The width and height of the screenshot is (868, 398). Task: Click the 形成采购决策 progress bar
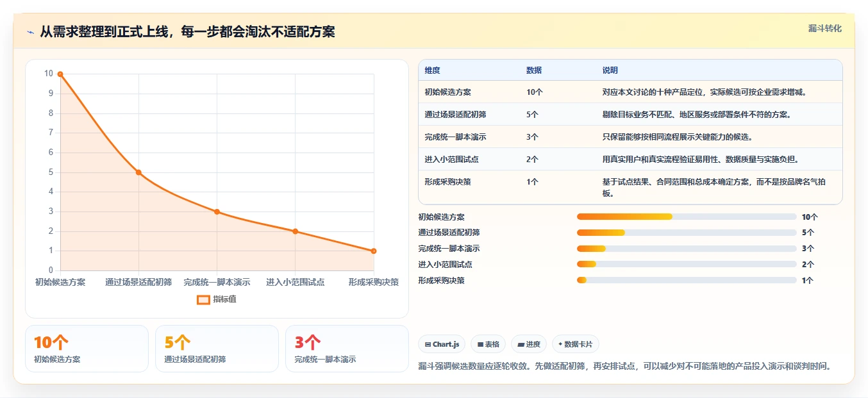click(687, 280)
